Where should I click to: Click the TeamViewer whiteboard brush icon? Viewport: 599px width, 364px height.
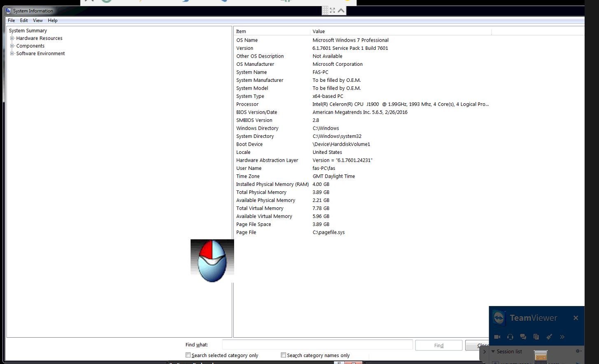(549, 337)
